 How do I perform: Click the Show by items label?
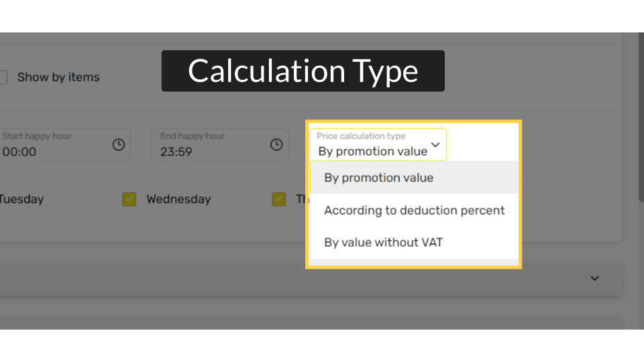(x=58, y=77)
